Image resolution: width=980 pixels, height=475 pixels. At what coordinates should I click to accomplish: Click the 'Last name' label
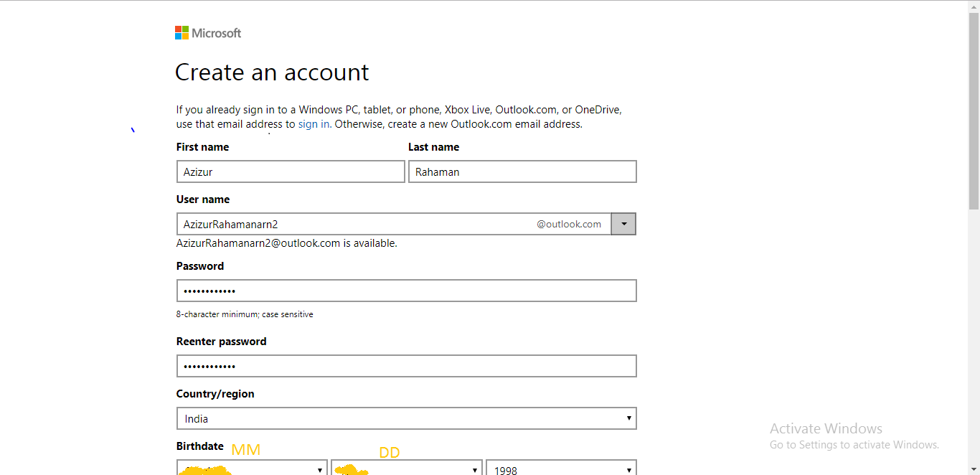pos(434,147)
